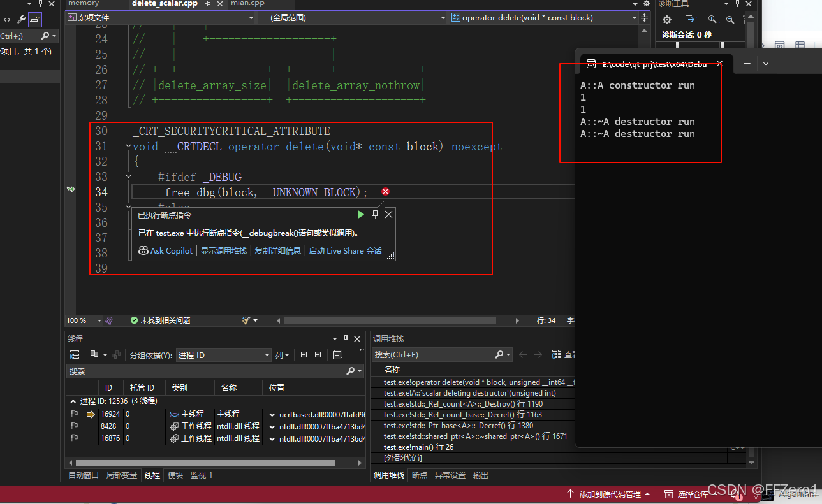
Task: Collapse the 进程 ID: 12536 group
Action: [x=72, y=401]
